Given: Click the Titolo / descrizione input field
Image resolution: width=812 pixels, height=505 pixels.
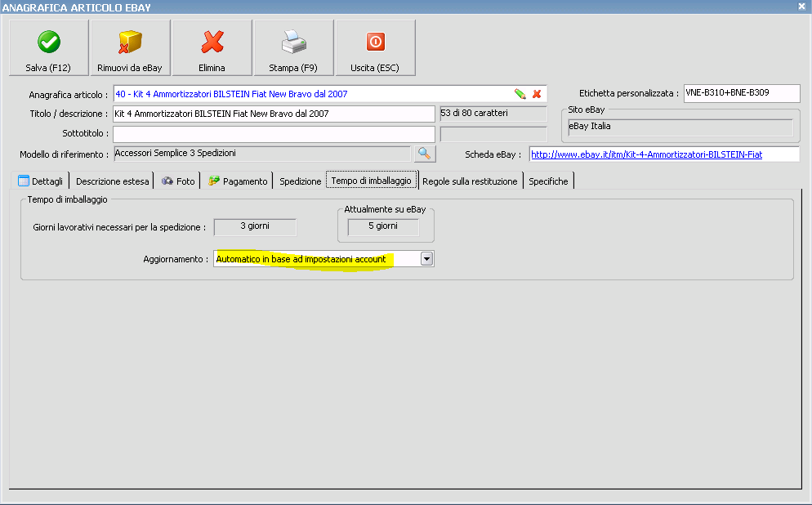Looking at the screenshot, I should coord(274,114).
